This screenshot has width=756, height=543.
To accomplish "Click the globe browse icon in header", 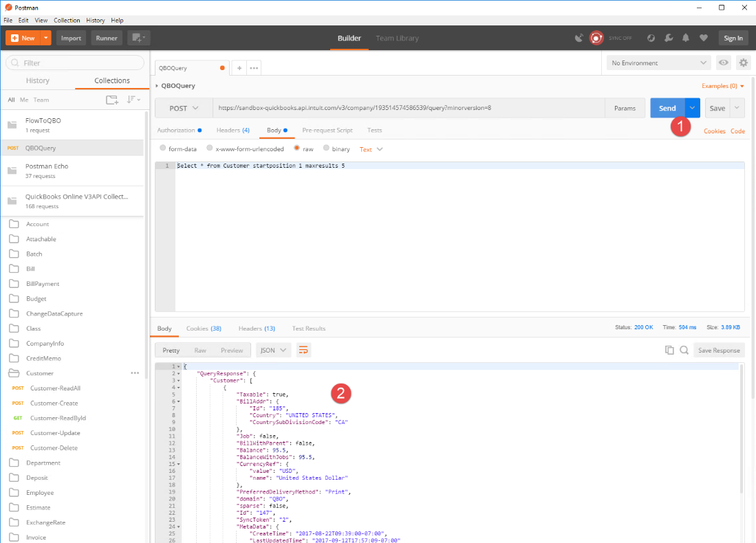I will [x=651, y=38].
